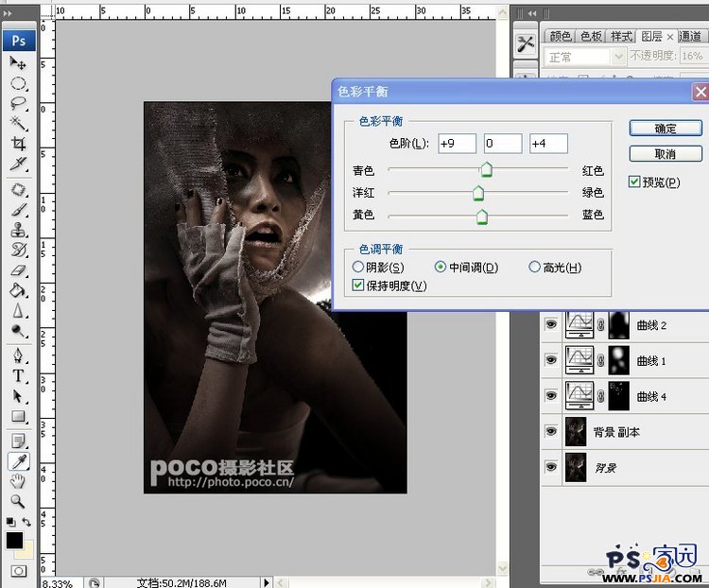Select the Horizontal Type tool
Screen dimensions: 709x588
coord(18,375)
